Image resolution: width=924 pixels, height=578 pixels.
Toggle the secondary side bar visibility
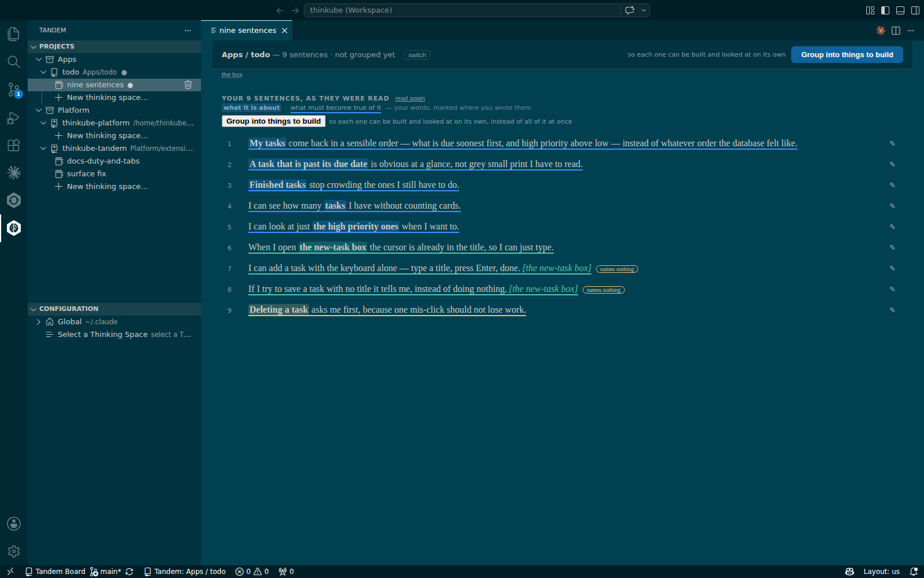coord(915,10)
